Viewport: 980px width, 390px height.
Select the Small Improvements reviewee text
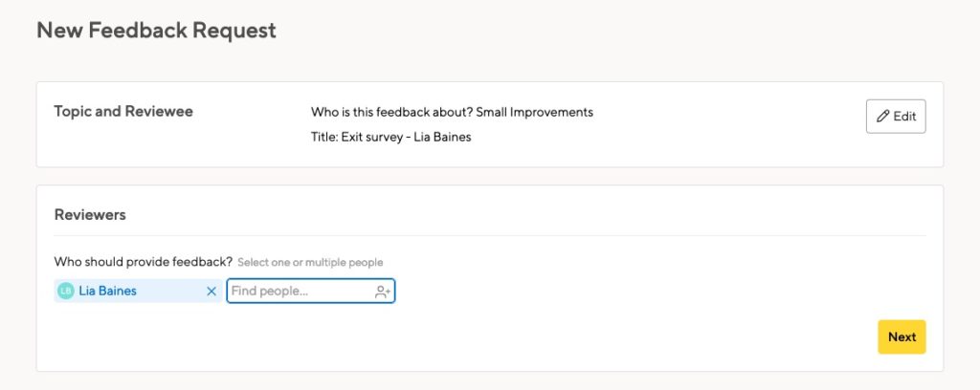tap(534, 112)
